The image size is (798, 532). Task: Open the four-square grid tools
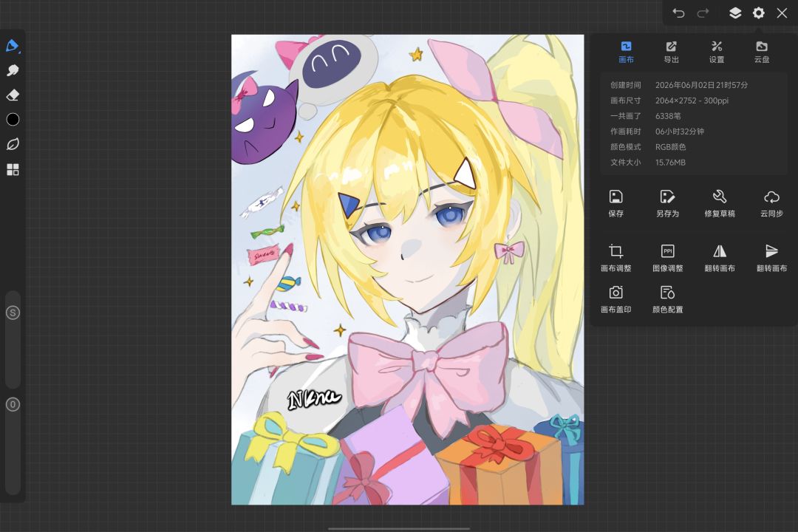point(13,169)
